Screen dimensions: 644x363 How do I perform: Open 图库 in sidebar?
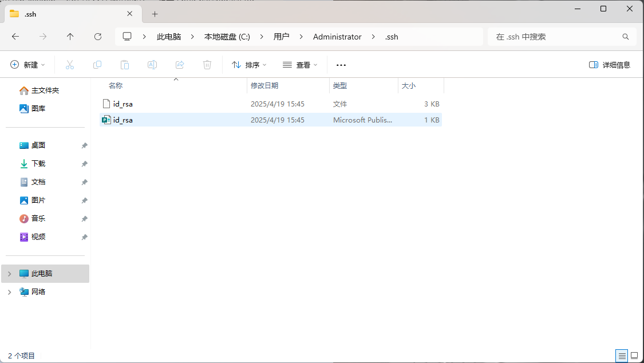(x=38, y=108)
